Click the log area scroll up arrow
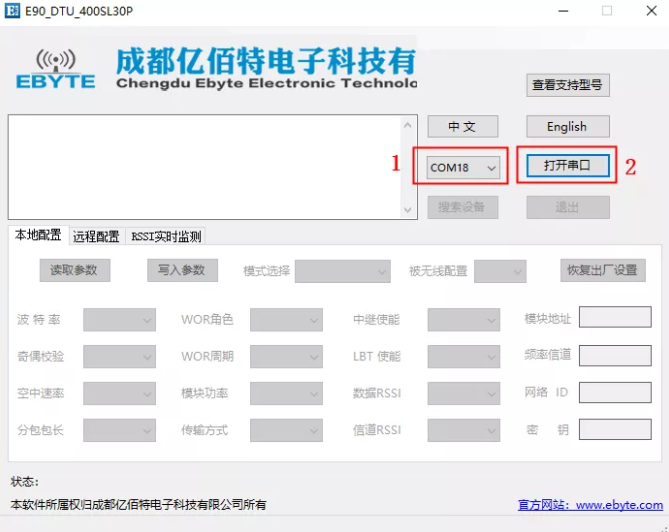 click(x=407, y=125)
